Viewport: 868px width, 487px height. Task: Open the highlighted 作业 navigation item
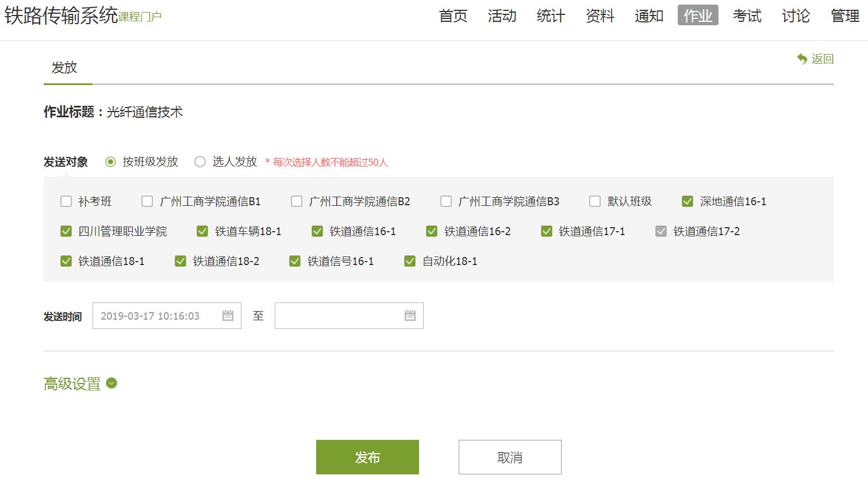(x=698, y=16)
